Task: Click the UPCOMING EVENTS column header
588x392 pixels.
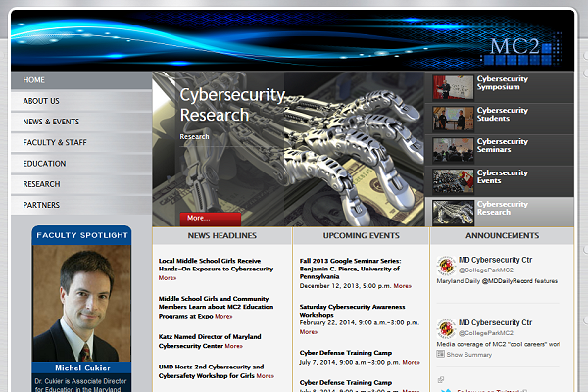Action: (361, 235)
